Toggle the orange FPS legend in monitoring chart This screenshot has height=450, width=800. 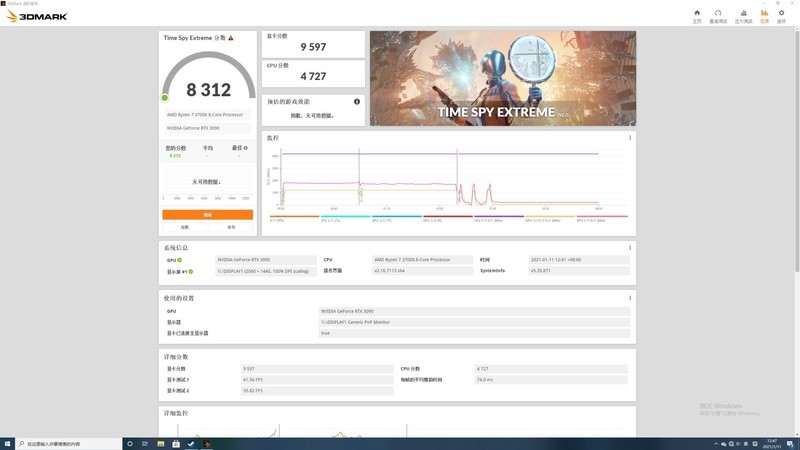294,218
